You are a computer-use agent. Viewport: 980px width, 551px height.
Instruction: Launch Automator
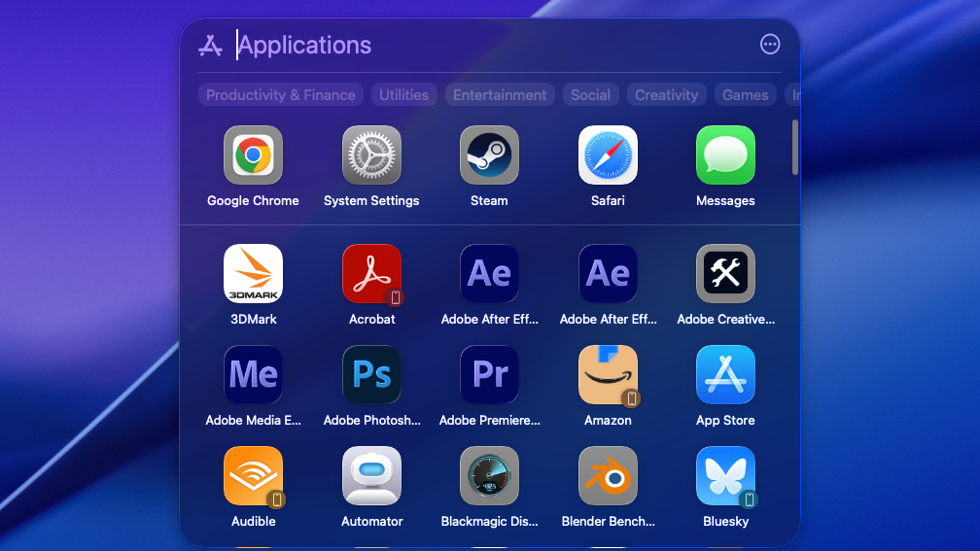pos(371,476)
